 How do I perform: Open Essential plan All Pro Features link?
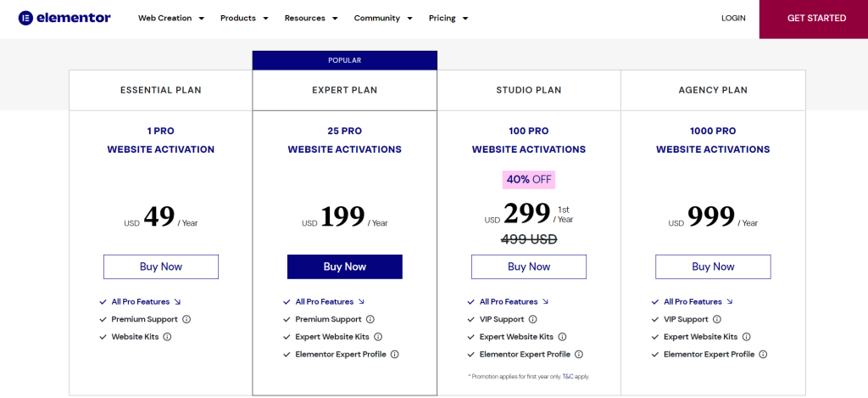click(141, 301)
